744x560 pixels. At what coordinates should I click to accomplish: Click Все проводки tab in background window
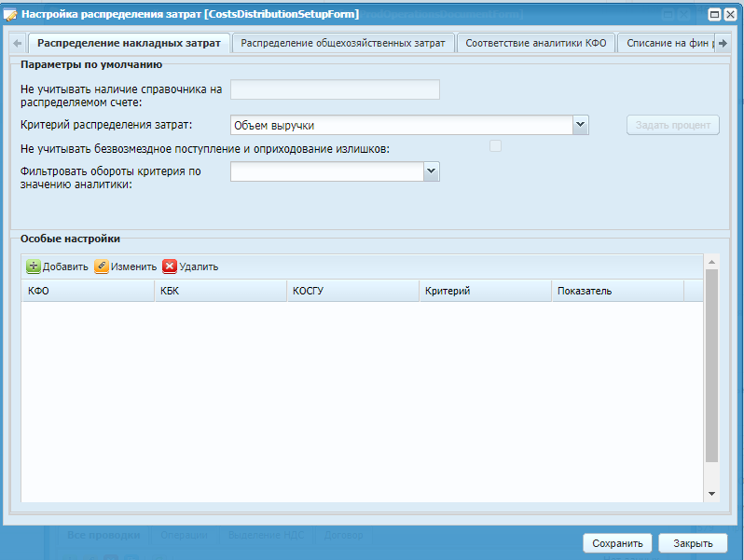coord(103,535)
